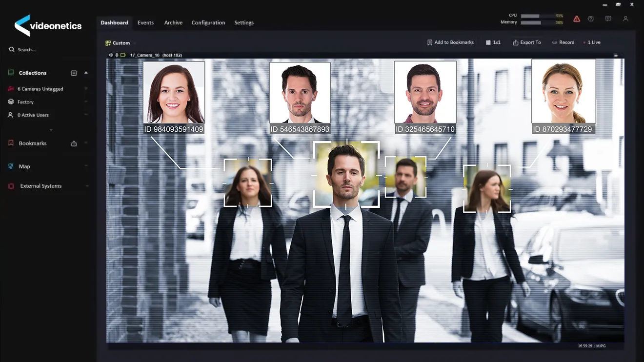Click the Videonetics logo
This screenshot has height=362, width=644.
(48, 26)
